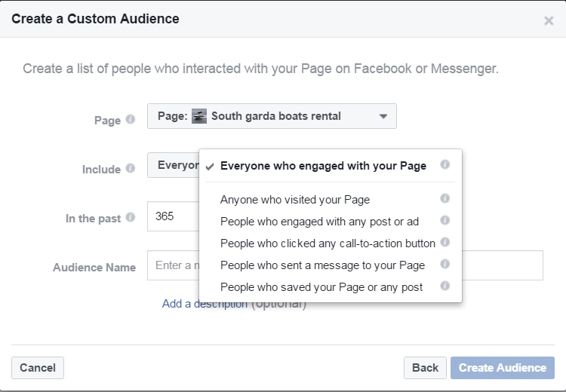Screen dimensions: 566x392
Task: Click the Create Audience button
Action: coord(503,368)
